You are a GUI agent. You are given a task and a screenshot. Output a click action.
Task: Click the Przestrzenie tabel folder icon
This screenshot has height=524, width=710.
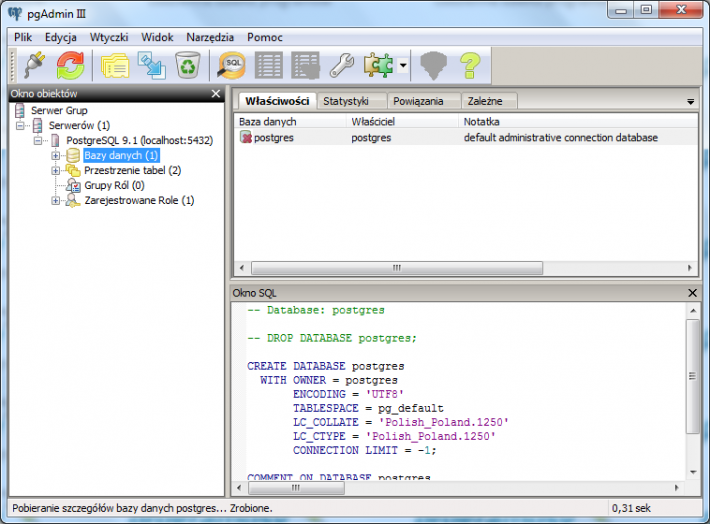[x=73, y=170]
